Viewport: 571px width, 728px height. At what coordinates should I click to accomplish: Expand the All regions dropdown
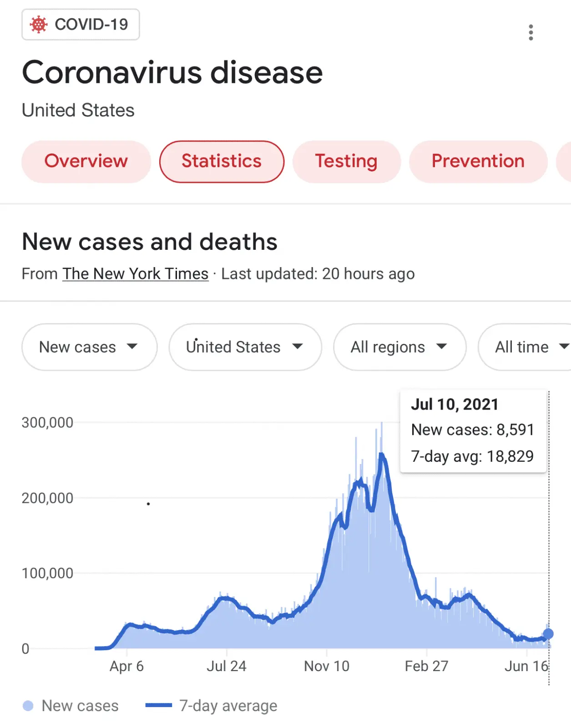click(x=399, y=347)
